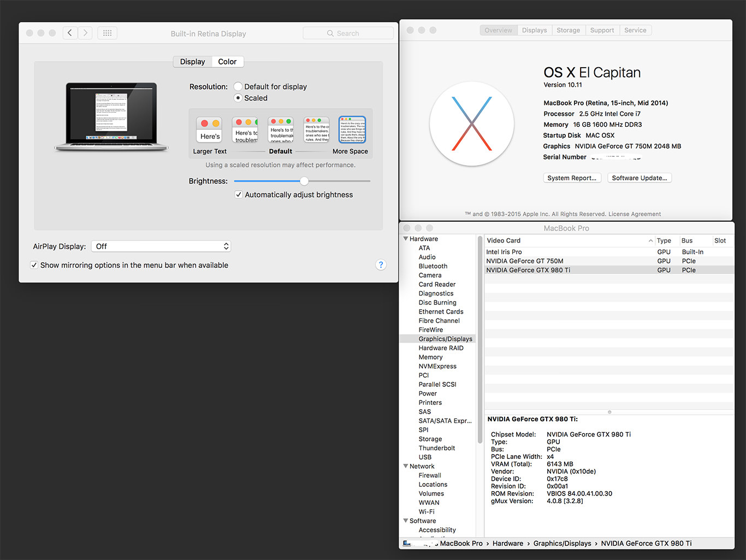Viewport: 746px width, 560px height.
Task: Select Intel Iris Pro video card row
Action: point(609,252)
